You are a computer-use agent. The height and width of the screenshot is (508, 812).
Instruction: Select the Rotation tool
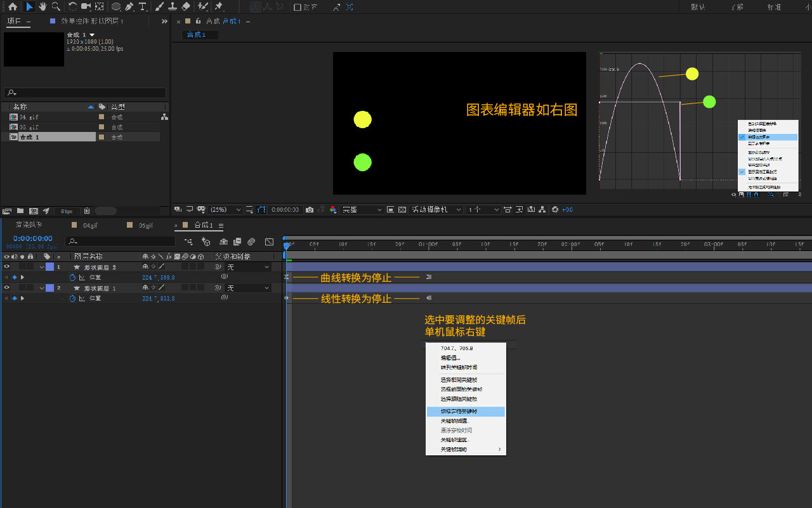coord(72,6)
